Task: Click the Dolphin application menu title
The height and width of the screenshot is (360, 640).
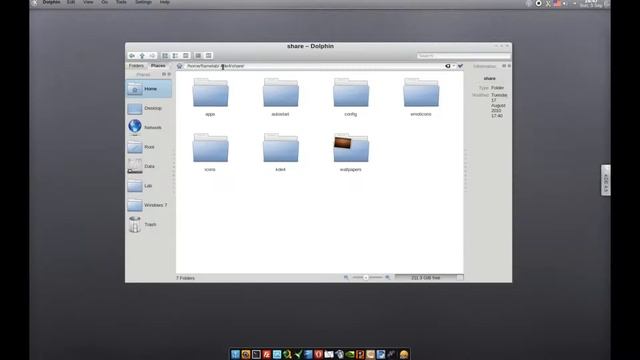Action: coord(51,2)
